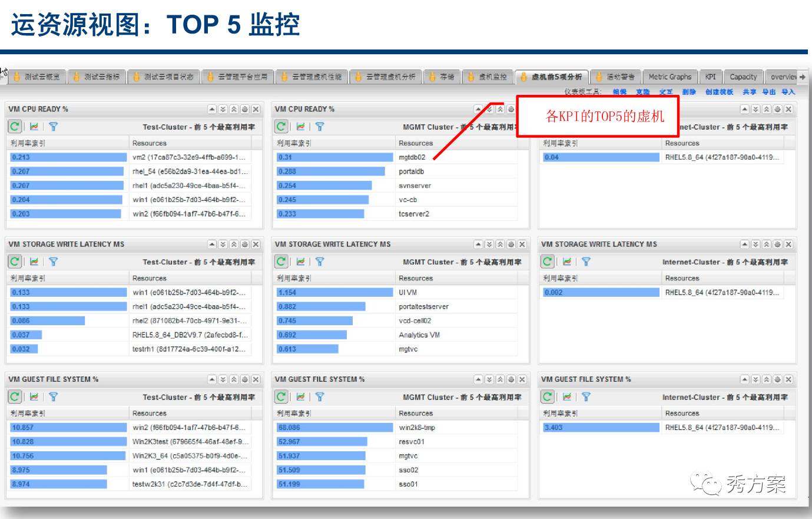The height and width of the screenshot is (519, 812).
Task: Open chart view in Internet-Cluster Guest File System panel
Action: coord(566,396)
